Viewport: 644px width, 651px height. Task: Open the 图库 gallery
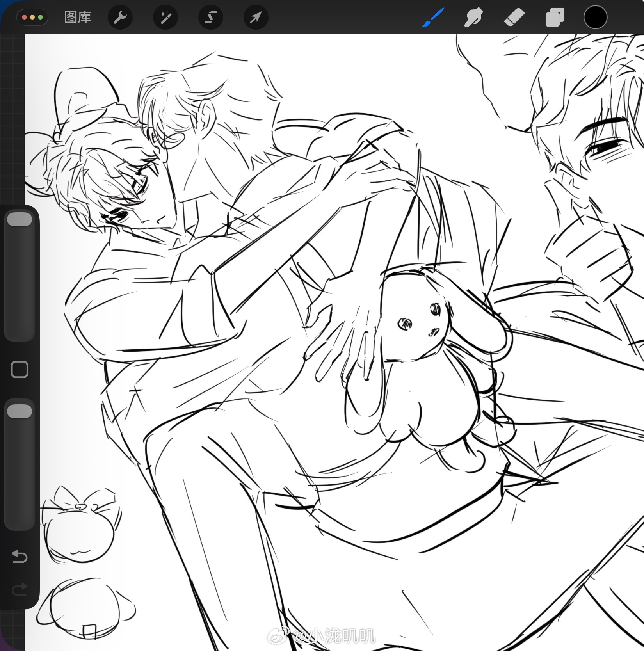[78, 18]
